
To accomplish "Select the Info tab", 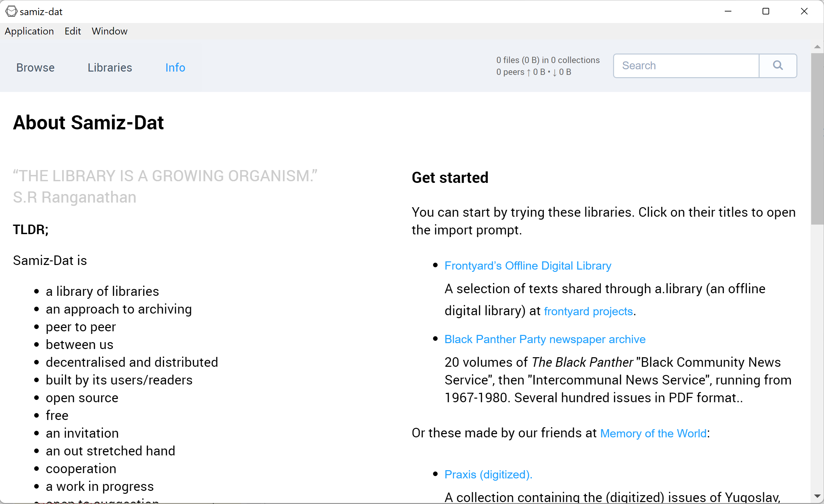I will click(x=175, y=68).
